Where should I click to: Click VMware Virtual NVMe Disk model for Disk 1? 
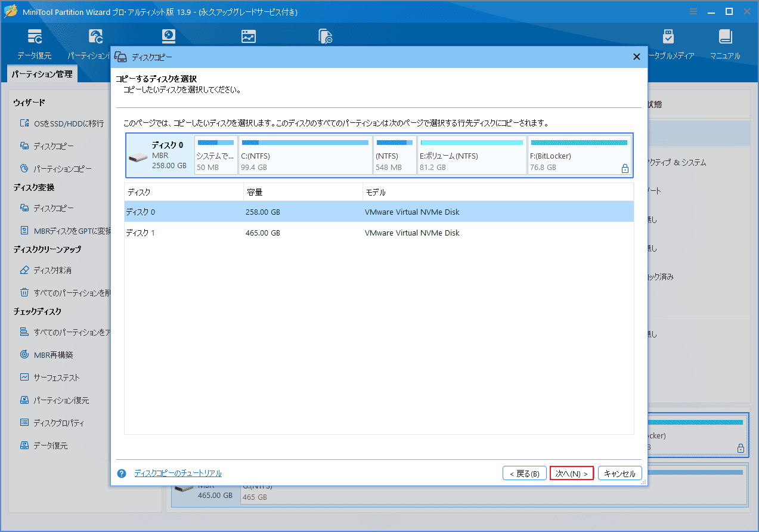[x=413, y=233]
